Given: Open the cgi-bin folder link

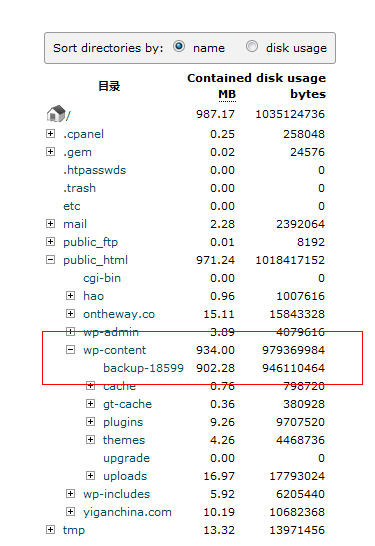Looking at the screenshot, I should (x=102, y=278).
